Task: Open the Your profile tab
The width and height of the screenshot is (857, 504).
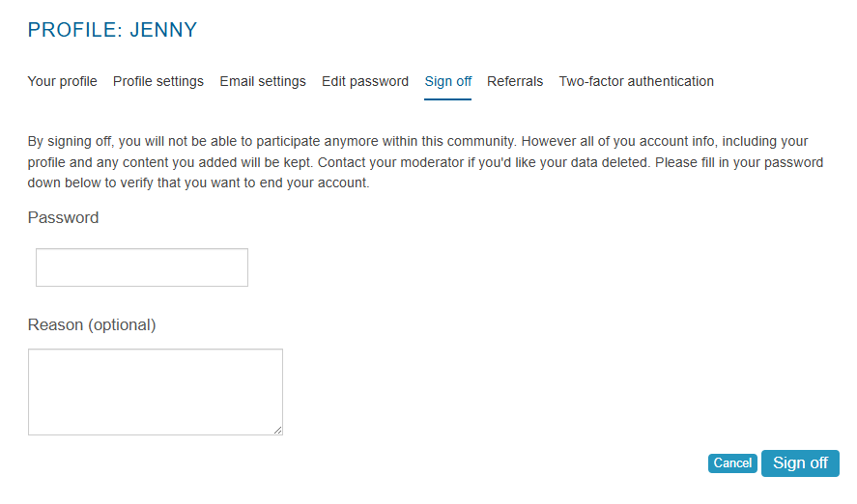Action: click(62, 81)
